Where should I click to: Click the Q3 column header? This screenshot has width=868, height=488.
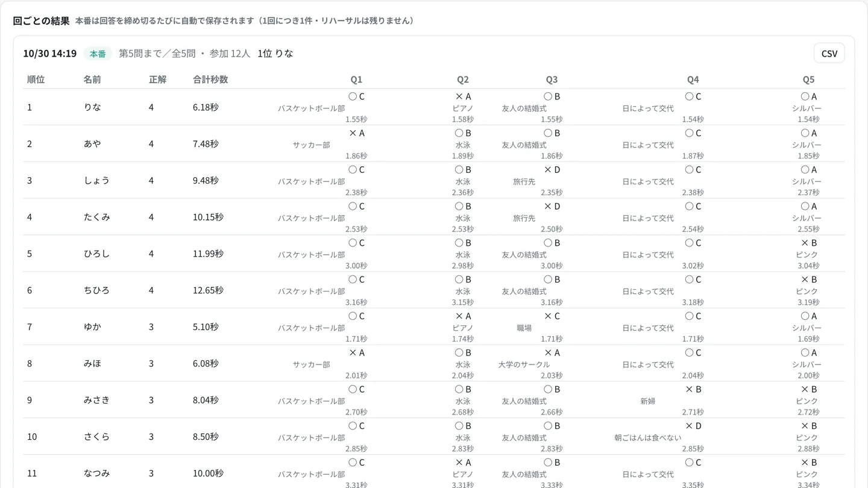coord(552,80)
